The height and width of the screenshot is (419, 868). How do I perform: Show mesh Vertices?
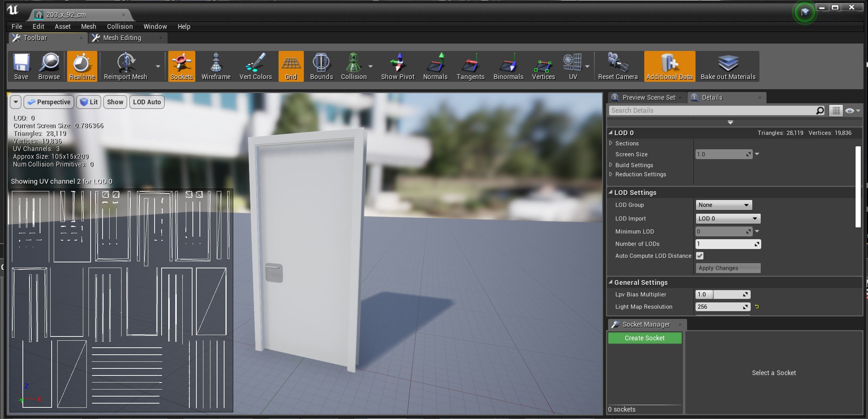pyautogui.click(x=543, y=66)
